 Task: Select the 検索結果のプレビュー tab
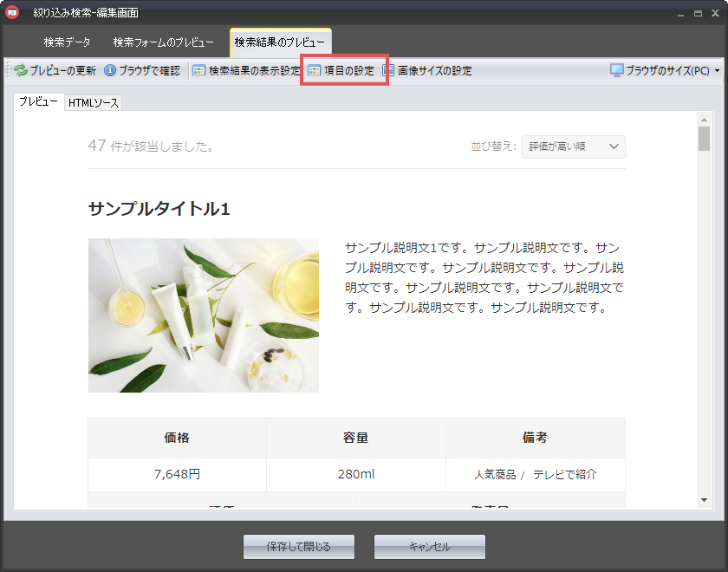pyautogui.click(x=280, y=42)
